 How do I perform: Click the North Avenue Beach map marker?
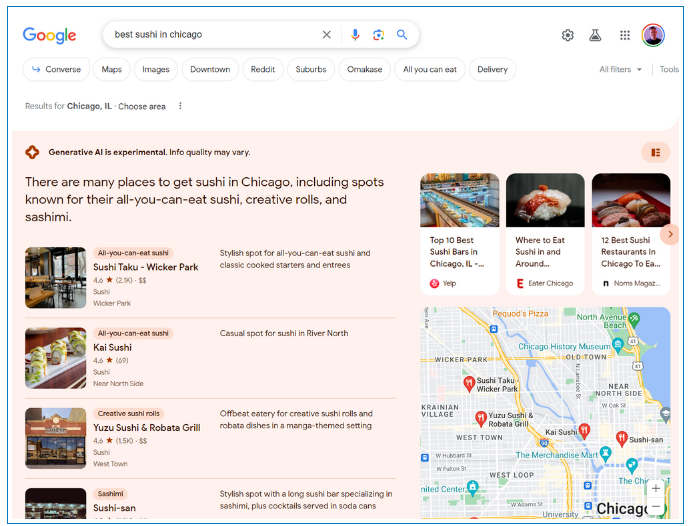click(634, 318)
